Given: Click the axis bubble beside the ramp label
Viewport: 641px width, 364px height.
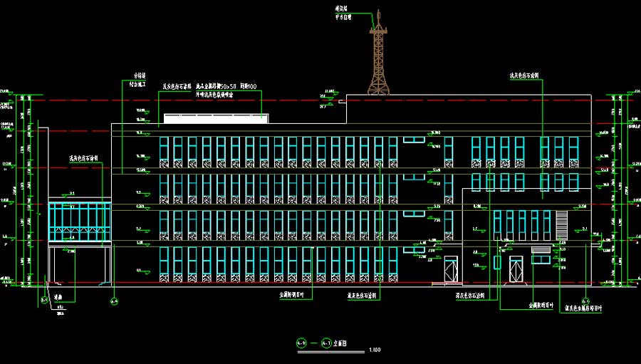Looking at the screenshot, I should click(x=44, y=301).
